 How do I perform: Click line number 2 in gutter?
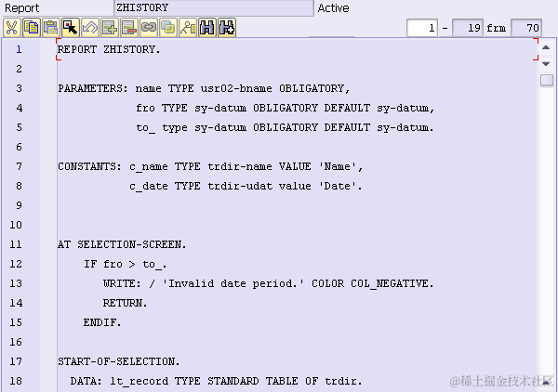point(19,69)
